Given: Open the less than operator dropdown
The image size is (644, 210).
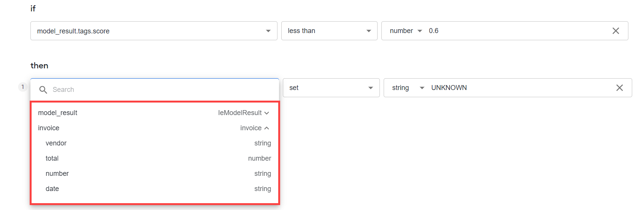Looking at the screenshot, I should (x=329, y=31).
